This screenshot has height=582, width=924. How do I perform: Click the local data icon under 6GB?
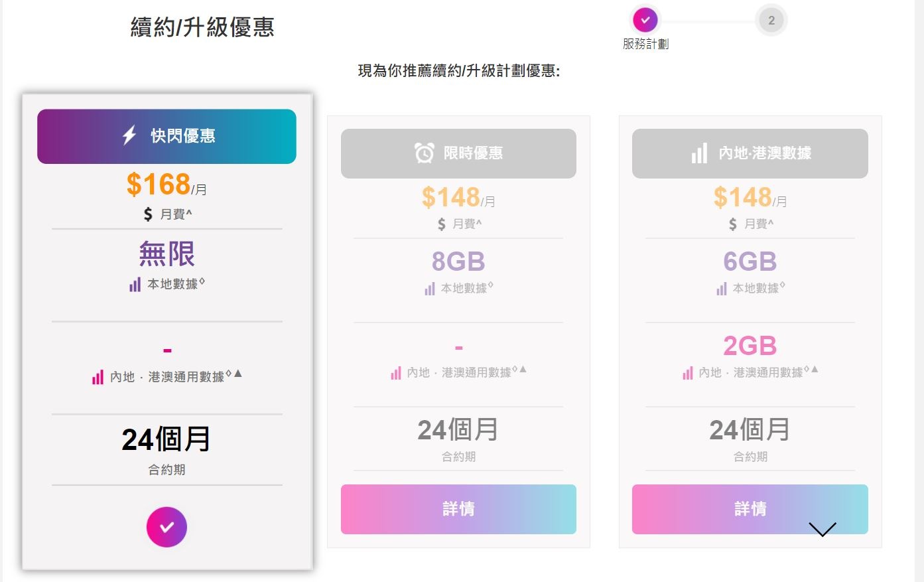click(720, 288)
